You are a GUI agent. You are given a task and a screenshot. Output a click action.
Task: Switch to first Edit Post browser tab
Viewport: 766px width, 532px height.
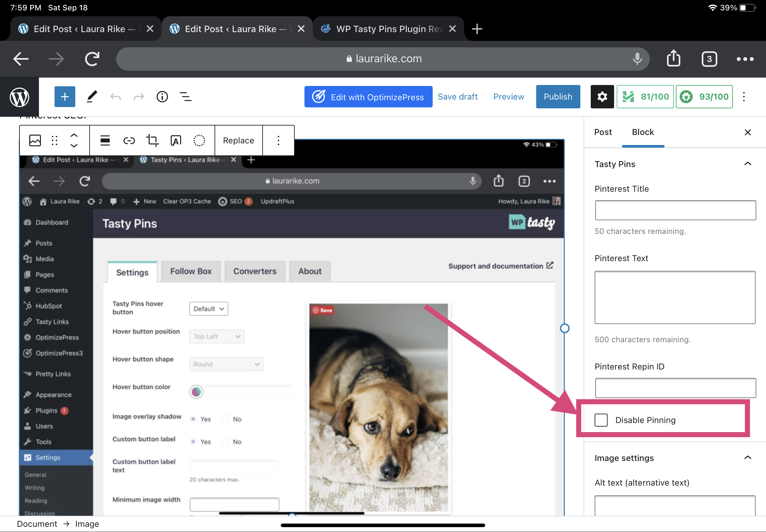80,29
